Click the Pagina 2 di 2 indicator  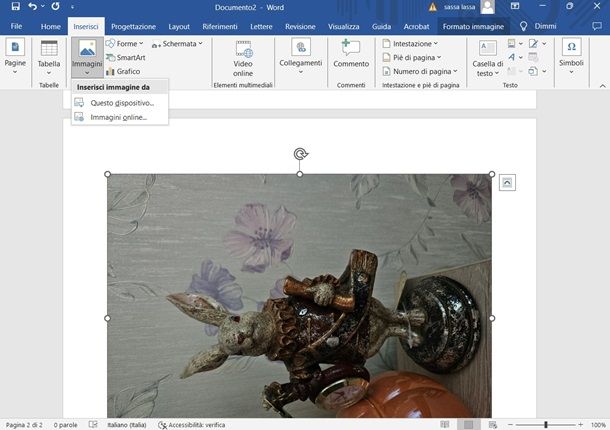(24, 425)
